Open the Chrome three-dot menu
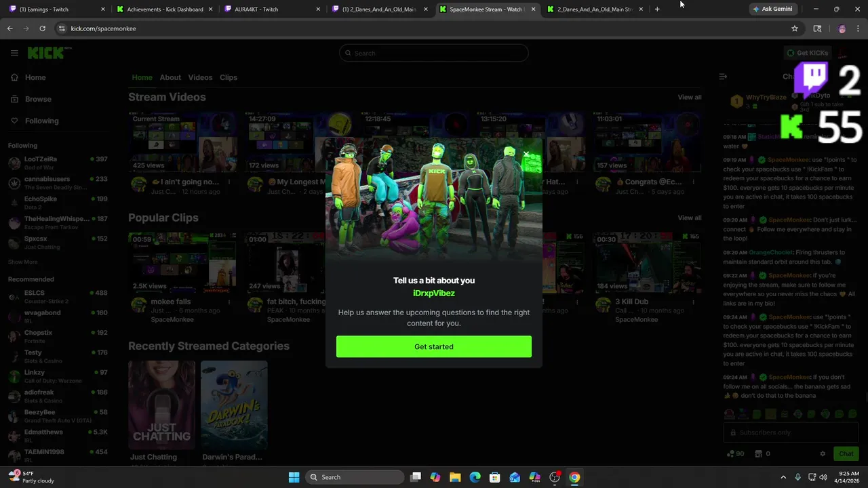The height and width of the screenshot is (488, 868). (x=859, y=28)
